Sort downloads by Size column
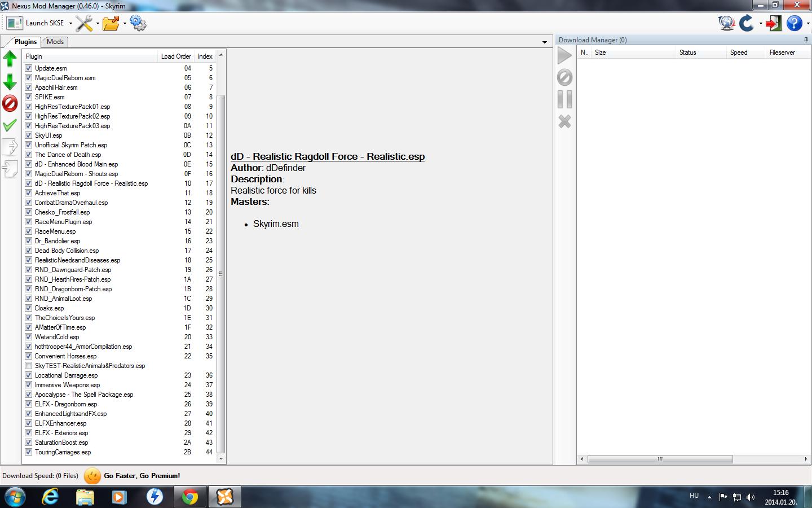This screenshot has height=508, width=812. pos(634,52)
